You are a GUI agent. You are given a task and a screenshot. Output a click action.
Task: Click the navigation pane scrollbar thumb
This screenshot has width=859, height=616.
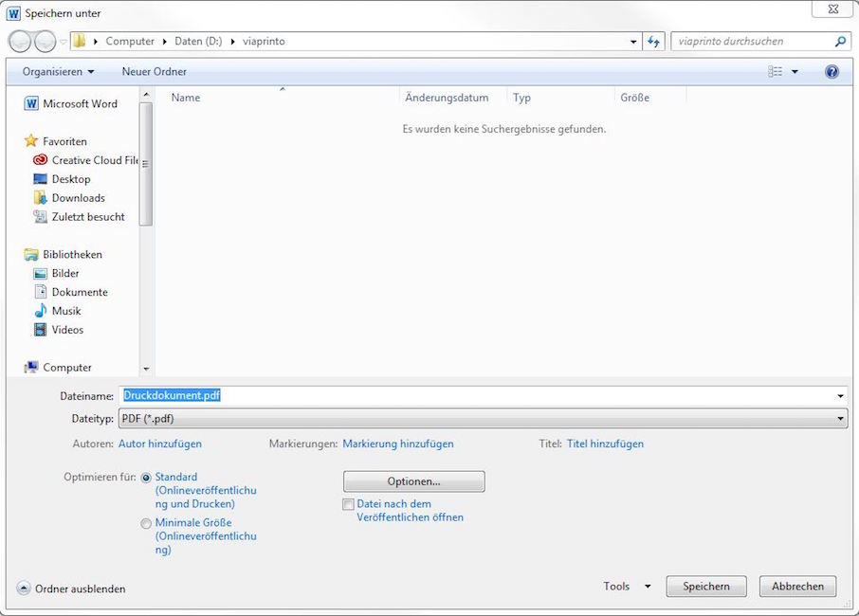146,164
